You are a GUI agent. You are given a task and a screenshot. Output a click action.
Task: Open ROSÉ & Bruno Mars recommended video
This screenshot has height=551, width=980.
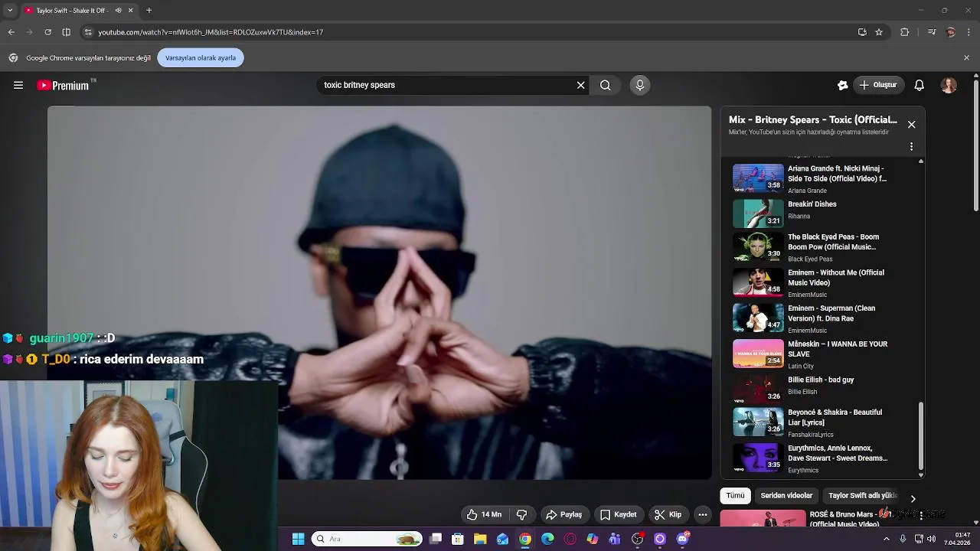click(835, 519)
